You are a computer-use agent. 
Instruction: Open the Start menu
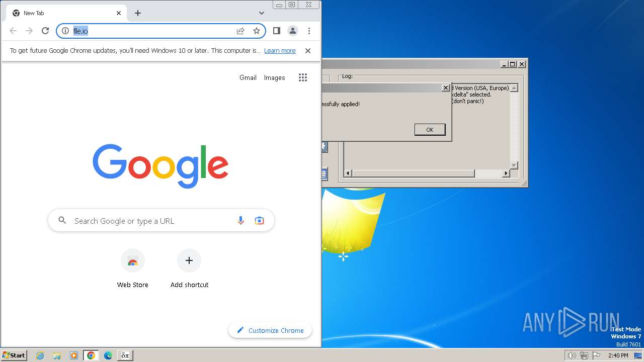[x=14, y=355]
